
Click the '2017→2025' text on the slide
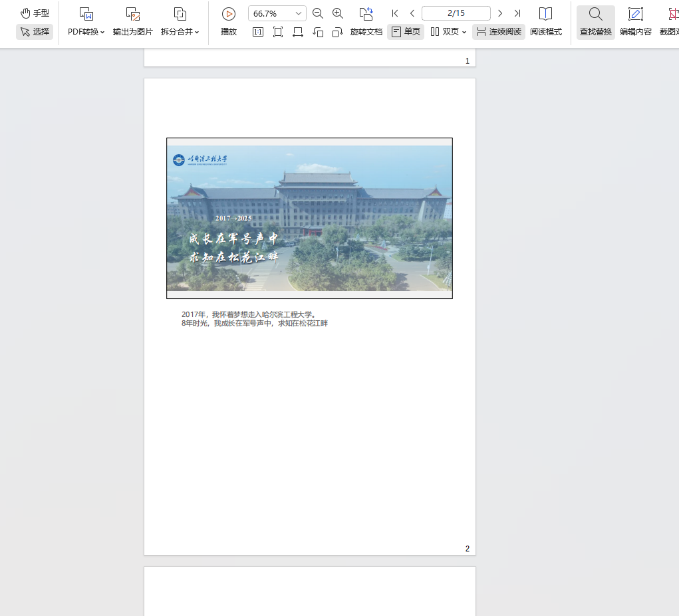(234, 219)
